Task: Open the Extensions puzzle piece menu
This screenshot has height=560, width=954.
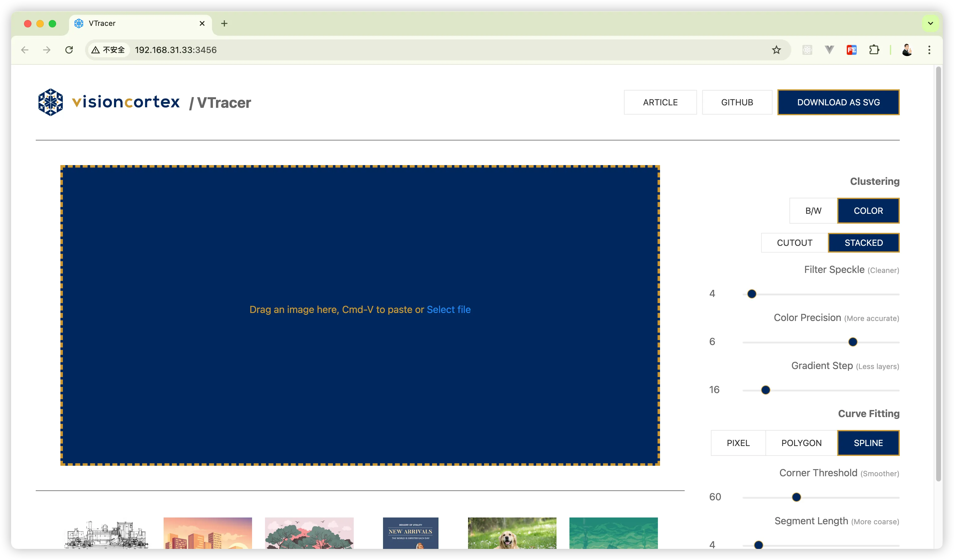Action: click(874, 50)
